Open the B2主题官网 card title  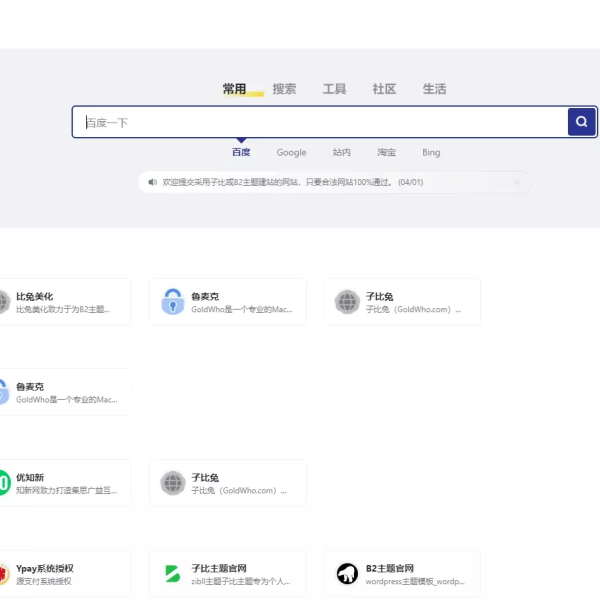pyautogui.click(x=390, y=568)
